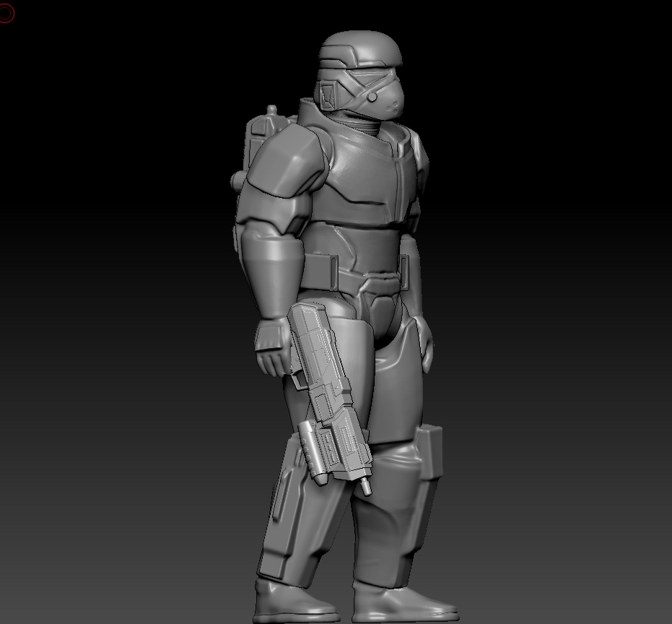Click the clenched fist near the rifle
Viewport: 672px width, 624px height.
point(273,347)
